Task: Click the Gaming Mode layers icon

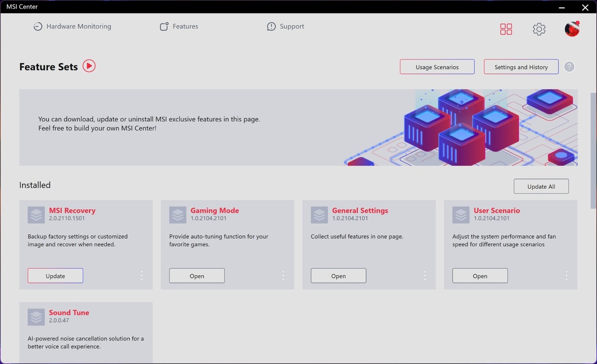Action: point(178,215)
